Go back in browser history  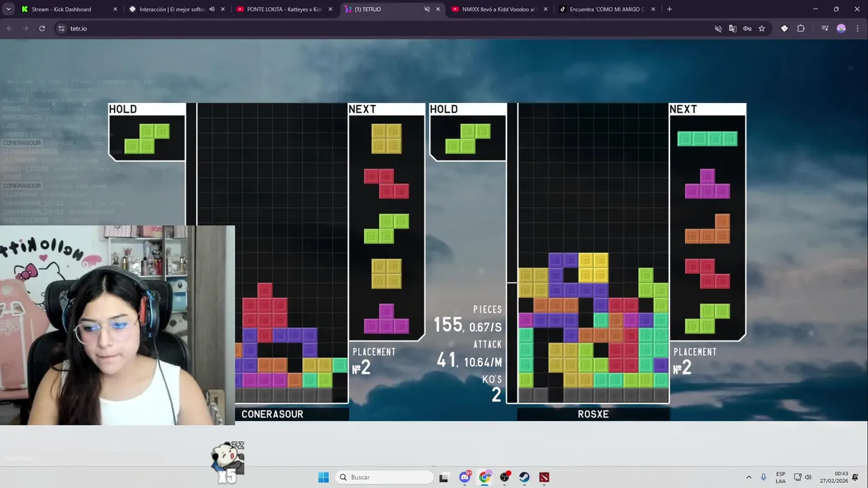tap(9, 28)
